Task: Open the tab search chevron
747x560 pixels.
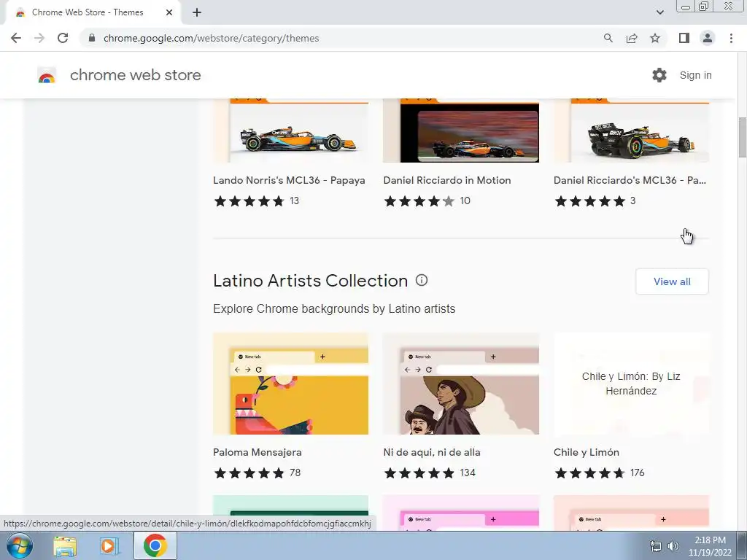Action: 659,12
